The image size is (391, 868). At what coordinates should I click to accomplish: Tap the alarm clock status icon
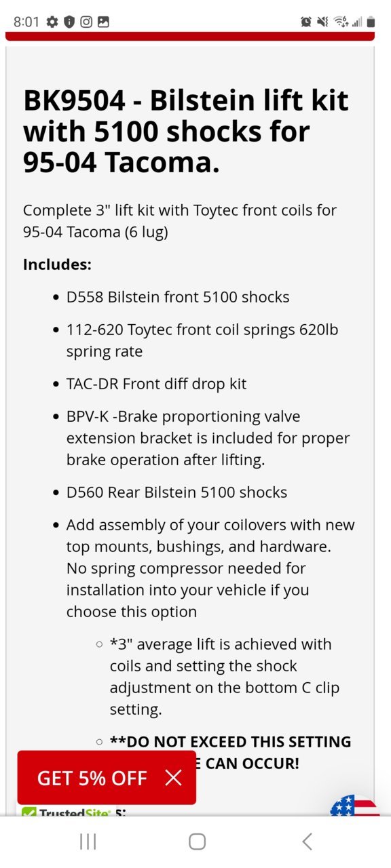tap(306, 22)
